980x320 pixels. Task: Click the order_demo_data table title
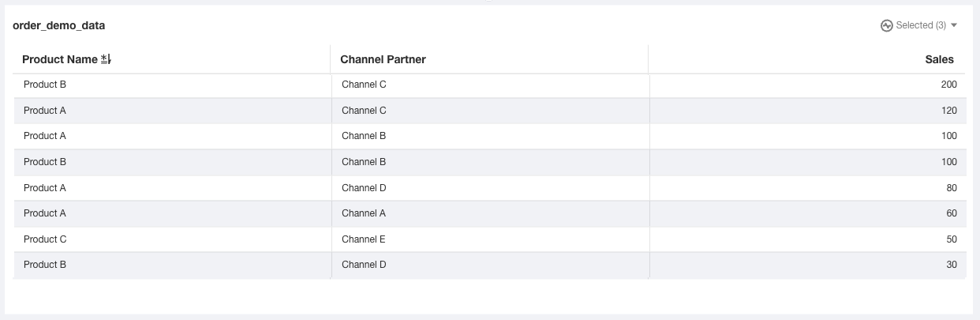59,25
